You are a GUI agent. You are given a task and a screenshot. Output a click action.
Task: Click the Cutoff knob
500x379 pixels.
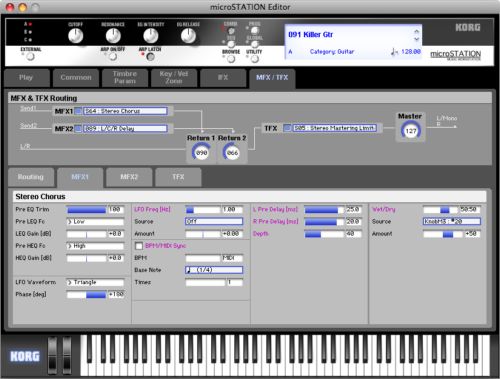click(x=76, y=36)
